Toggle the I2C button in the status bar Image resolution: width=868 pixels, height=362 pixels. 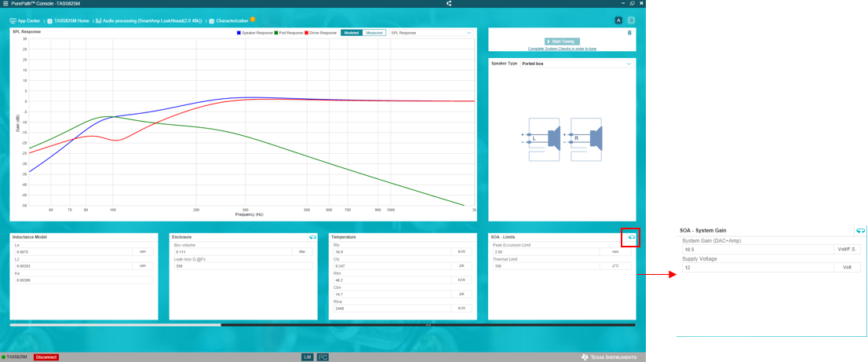323,357
